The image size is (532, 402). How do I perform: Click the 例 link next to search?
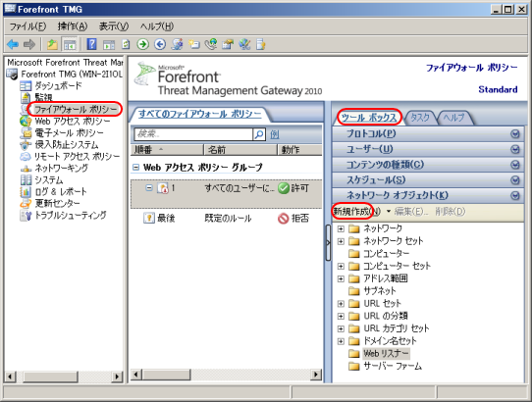coord(275,134)
